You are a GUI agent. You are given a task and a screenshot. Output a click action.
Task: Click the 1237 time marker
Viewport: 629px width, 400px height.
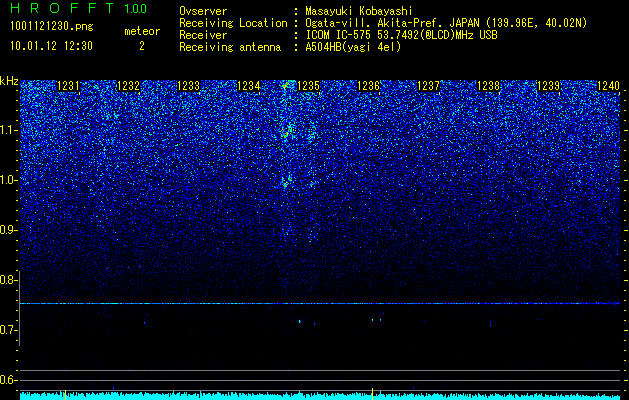pyautogui.click(x=428, y=86)
